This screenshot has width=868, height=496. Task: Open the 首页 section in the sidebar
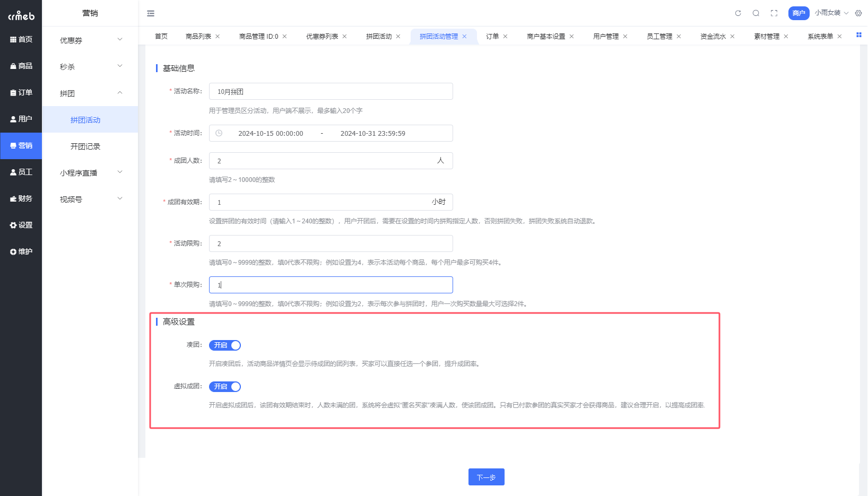point(21,39)
